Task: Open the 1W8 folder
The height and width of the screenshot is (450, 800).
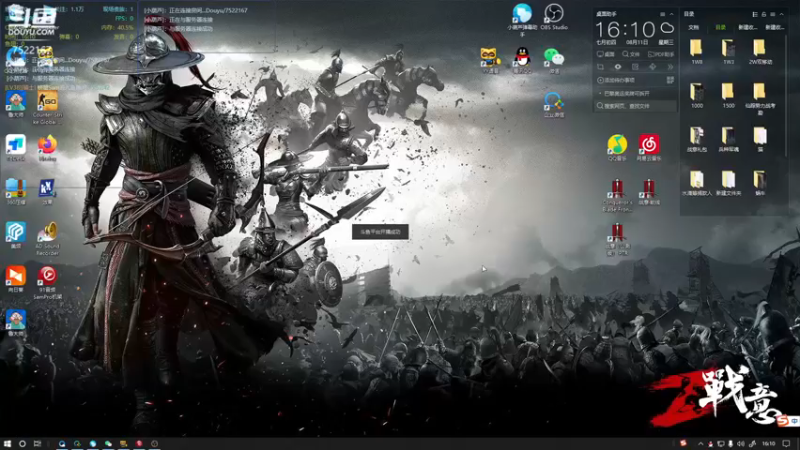Action: click(x=696, y=48)
